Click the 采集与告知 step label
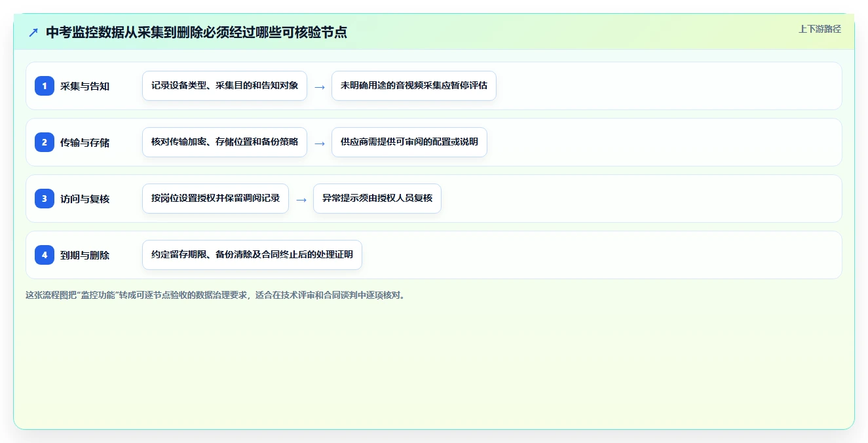The height and width of the screenshot is (443, 868). [x=85, y=86]
